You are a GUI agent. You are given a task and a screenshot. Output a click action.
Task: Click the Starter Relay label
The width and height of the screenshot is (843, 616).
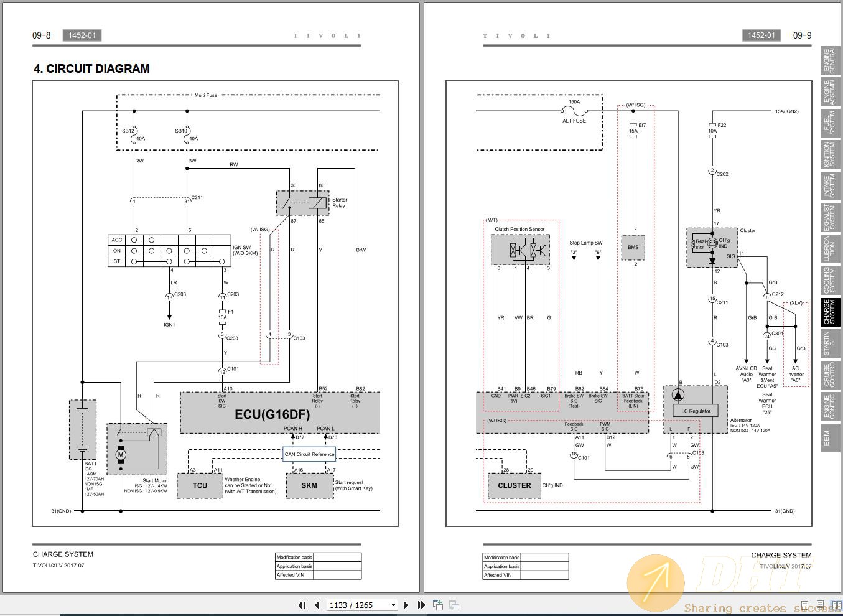tap(340, 203)
